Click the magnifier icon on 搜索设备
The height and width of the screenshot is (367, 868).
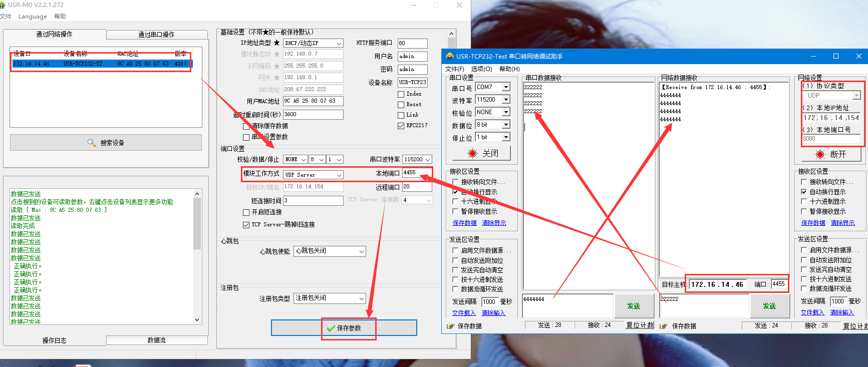(92, 143)
